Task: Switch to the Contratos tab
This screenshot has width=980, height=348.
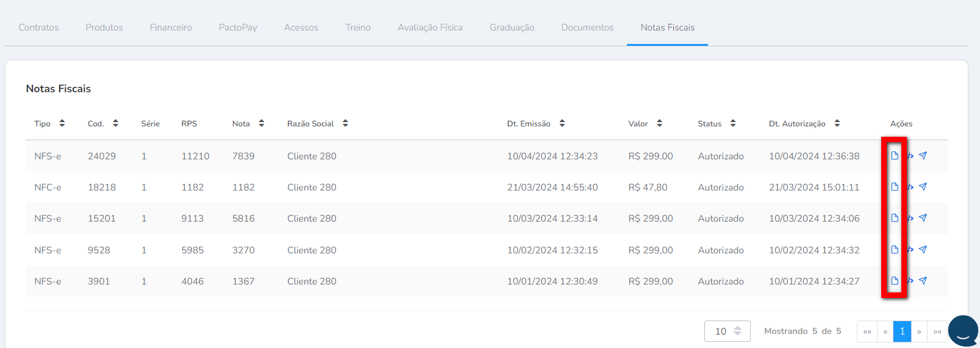Action: (x=38, y=27)
